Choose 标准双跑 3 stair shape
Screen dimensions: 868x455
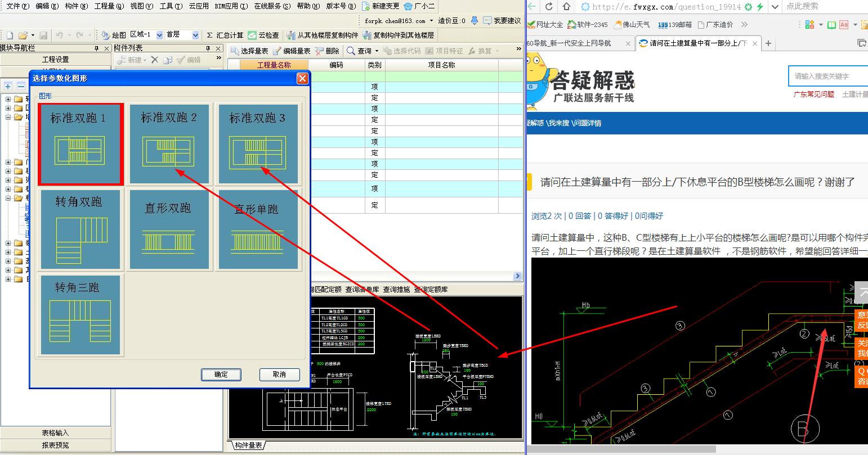(x=258, y=144)
